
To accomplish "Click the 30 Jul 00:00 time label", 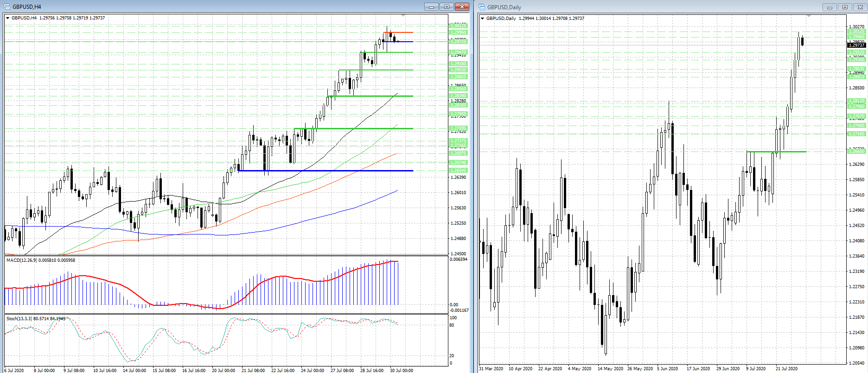I will click(x=402, y=371).
